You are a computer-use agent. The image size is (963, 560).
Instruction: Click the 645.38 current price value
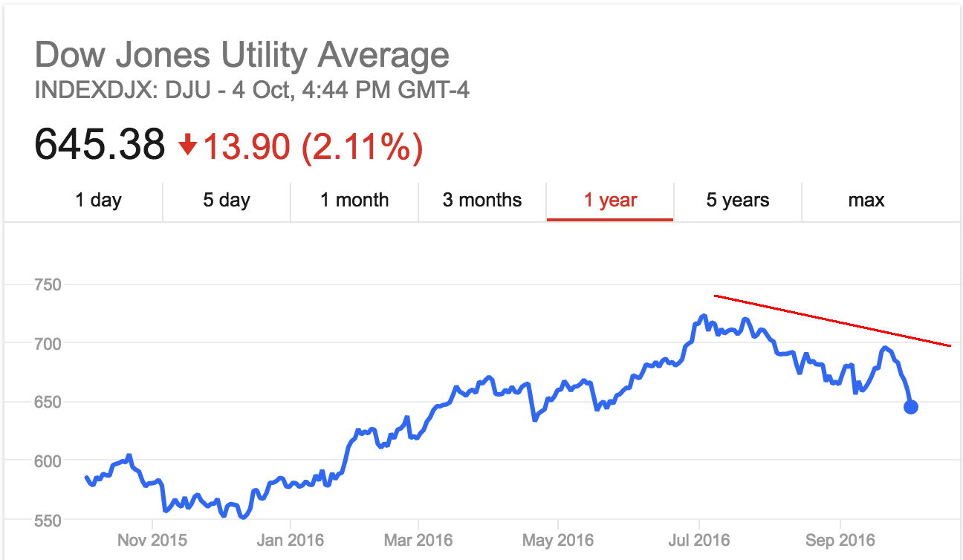(x=100, y=145)
